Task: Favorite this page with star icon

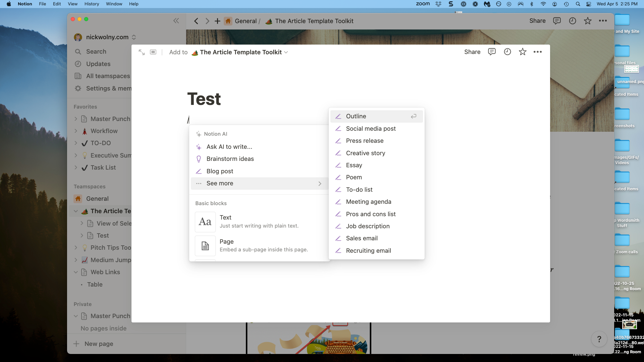Action: [x=523, y=52]
